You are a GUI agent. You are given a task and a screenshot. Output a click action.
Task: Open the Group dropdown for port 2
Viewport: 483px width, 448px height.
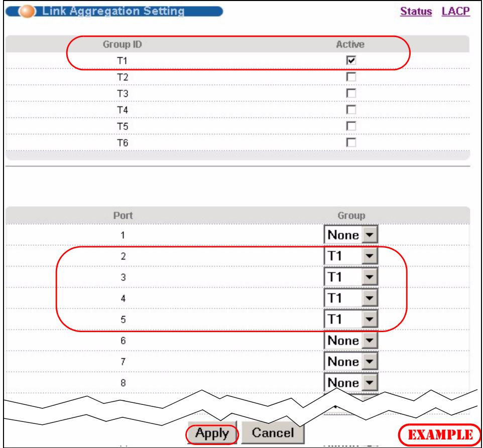pyautogui.click(x=351, y=256)
